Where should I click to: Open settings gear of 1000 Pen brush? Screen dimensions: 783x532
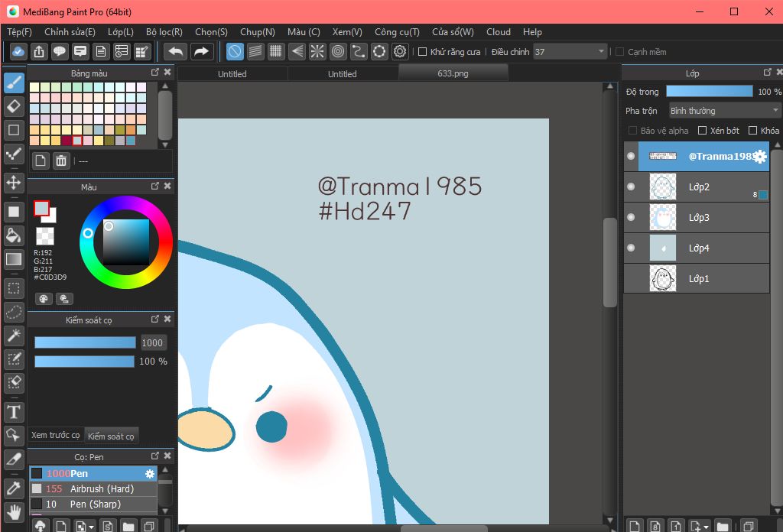[150, 474]
